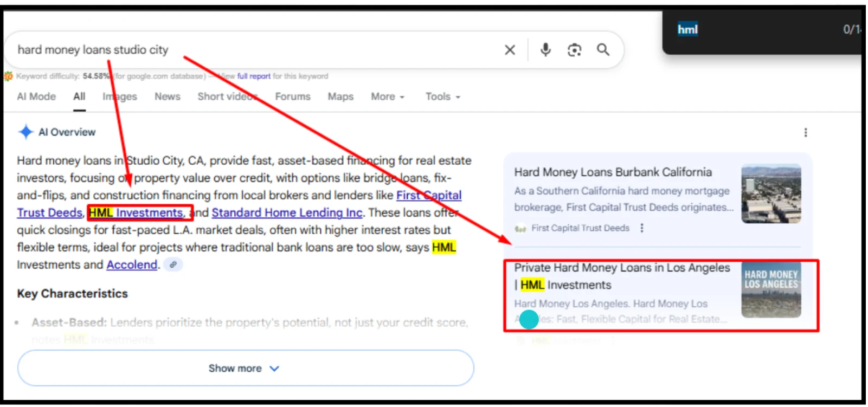Open the Images tab
This screenshot has width=868, height=407.
120,96
